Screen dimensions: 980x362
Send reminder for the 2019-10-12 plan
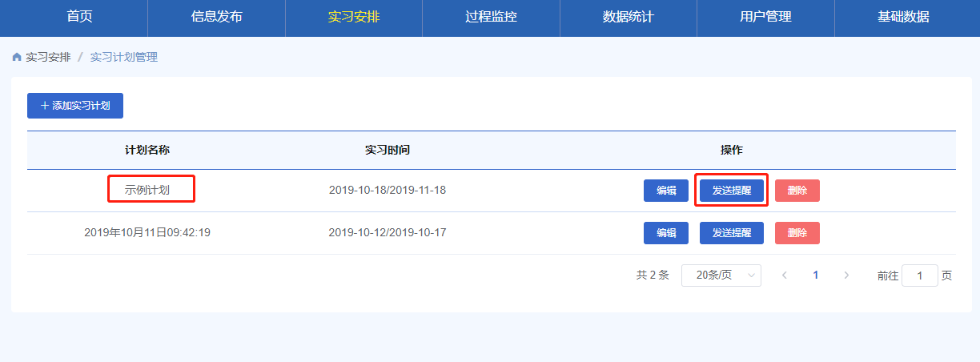coord(732,233)
